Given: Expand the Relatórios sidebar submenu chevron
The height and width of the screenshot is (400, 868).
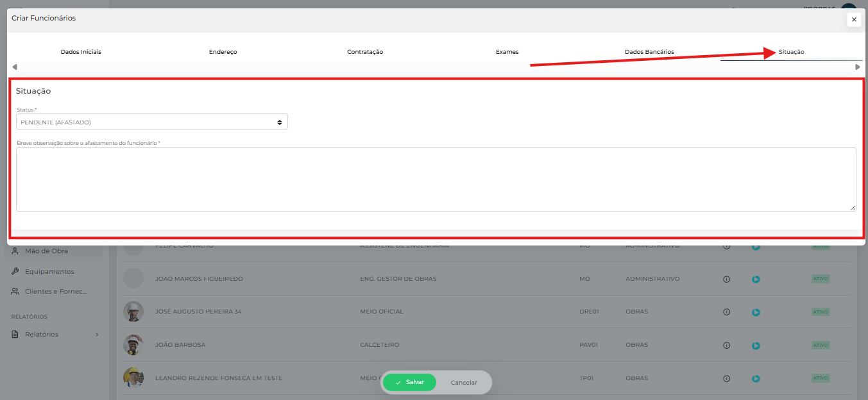Looking at the screenshot, I should (x=97, y=334).
